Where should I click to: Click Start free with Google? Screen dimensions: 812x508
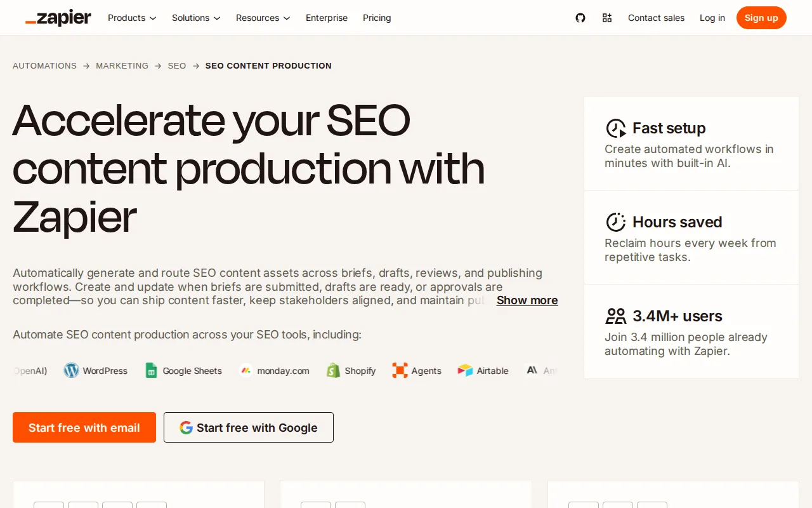coord(249,427)
